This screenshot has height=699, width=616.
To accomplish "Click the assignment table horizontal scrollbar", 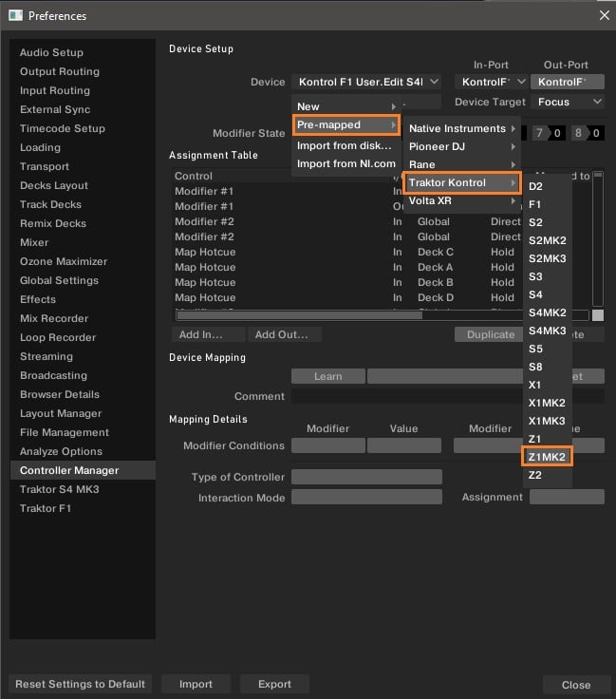I will (299, 315).
